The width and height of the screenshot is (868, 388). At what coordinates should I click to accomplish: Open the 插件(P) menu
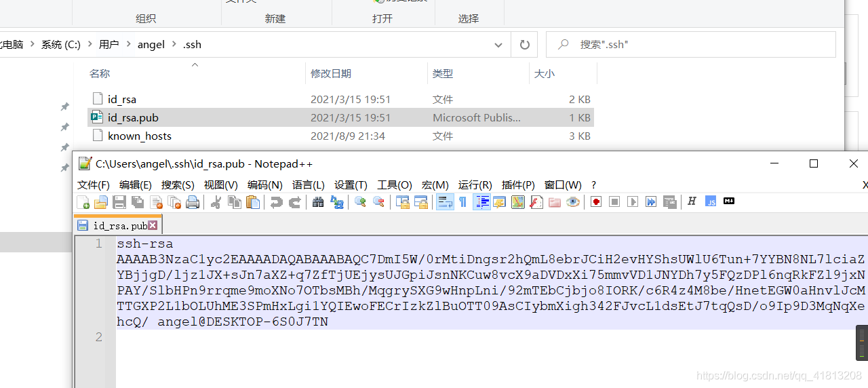(x=519, y=185)
